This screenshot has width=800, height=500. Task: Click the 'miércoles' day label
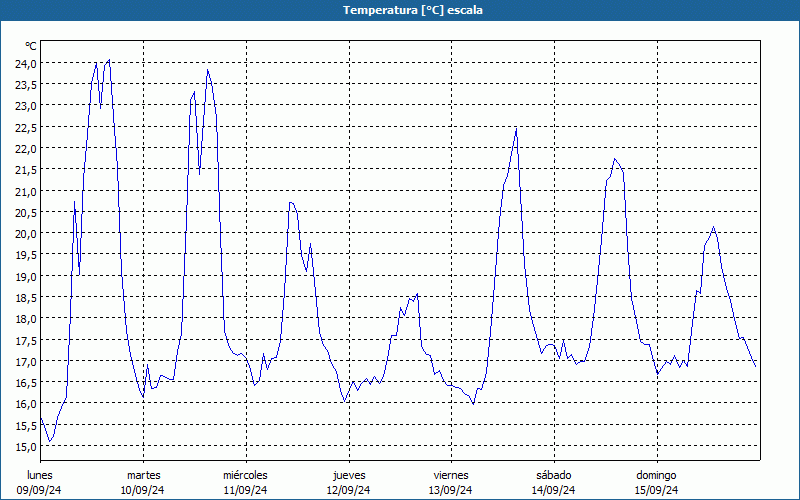click(x=245, y=475)
